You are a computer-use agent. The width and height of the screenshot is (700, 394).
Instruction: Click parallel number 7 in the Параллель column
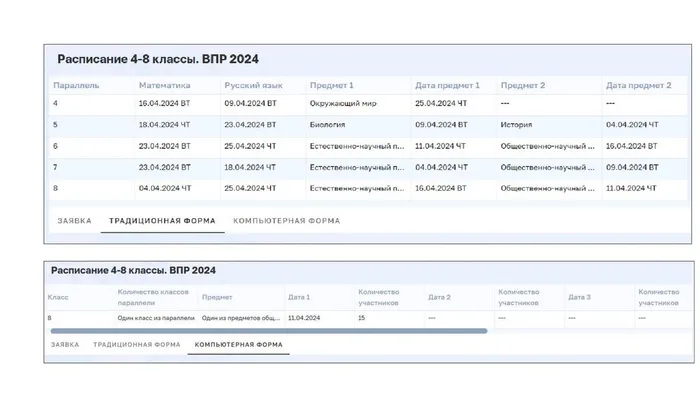pyautogui.click(x=55, y=167)
